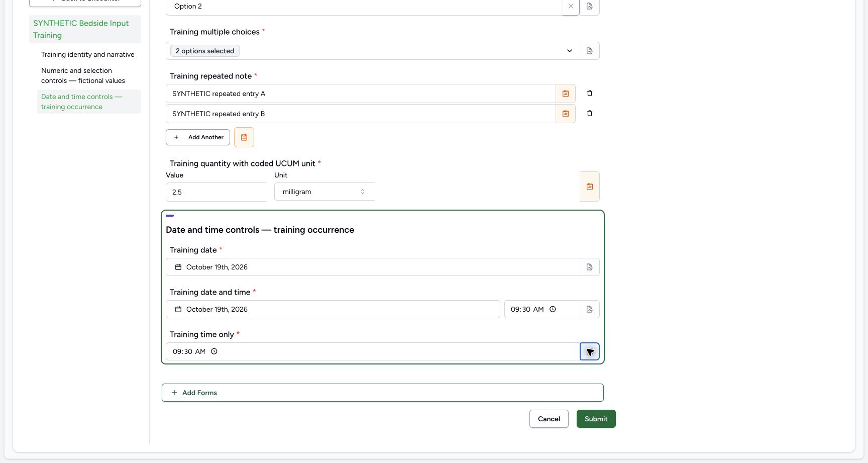Image resolution: width=868 pixels, height=463 pixels.
Task: Open note icon beside Training multiple choices
Action: pos(590,51)
